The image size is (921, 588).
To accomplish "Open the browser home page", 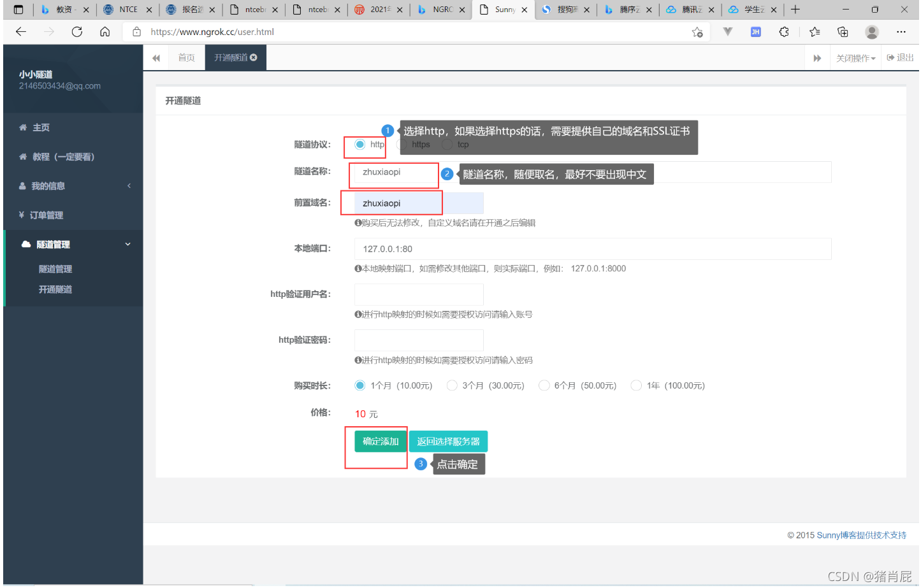I will pos(105,32).
